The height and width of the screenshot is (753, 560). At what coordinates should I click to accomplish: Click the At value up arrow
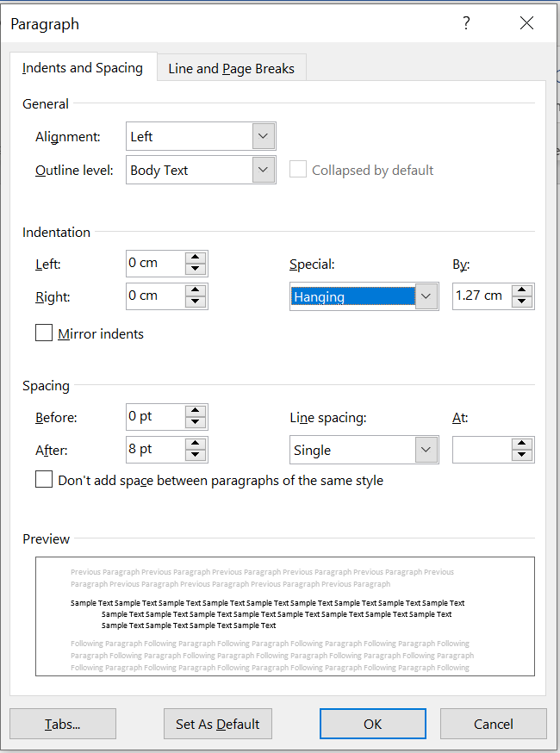[523, 444]
